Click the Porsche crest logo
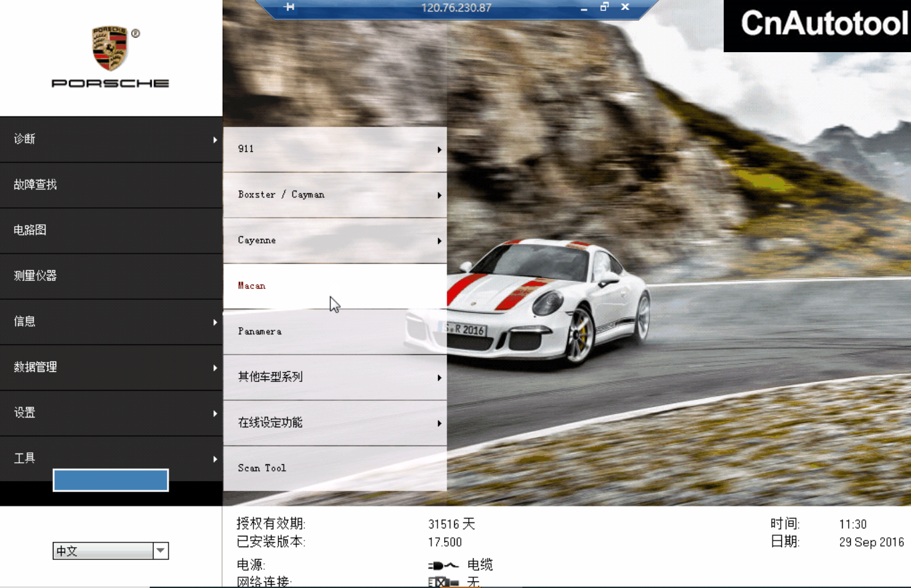The width and height of the screenshot is (911, 588). (x=110, y=49)
